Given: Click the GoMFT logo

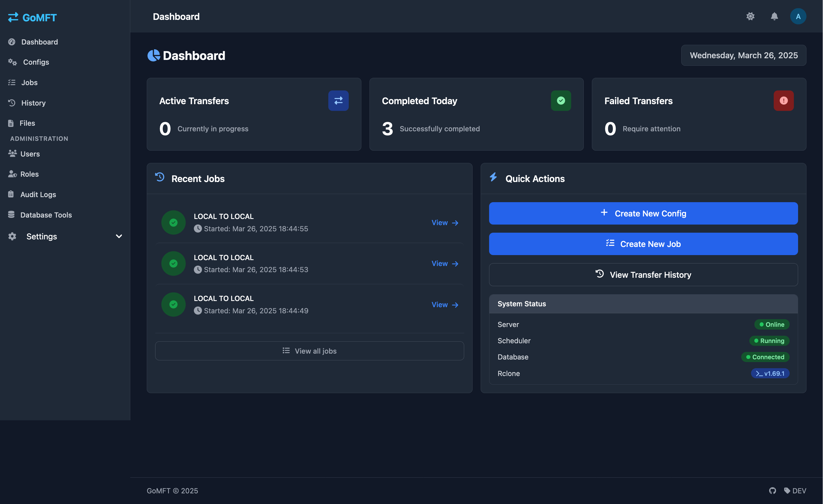Looking at the screenshot, I should tap(32, 17).
